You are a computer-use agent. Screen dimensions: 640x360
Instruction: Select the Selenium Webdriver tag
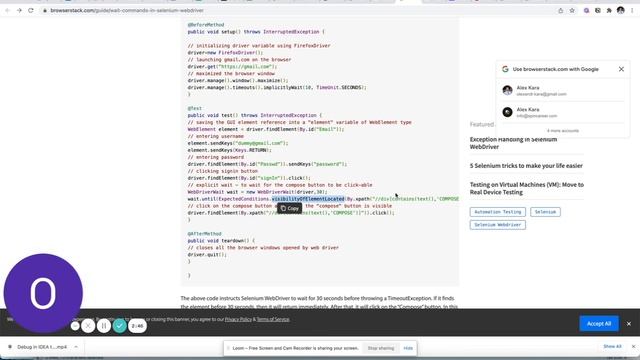click(x=498, y=225)
